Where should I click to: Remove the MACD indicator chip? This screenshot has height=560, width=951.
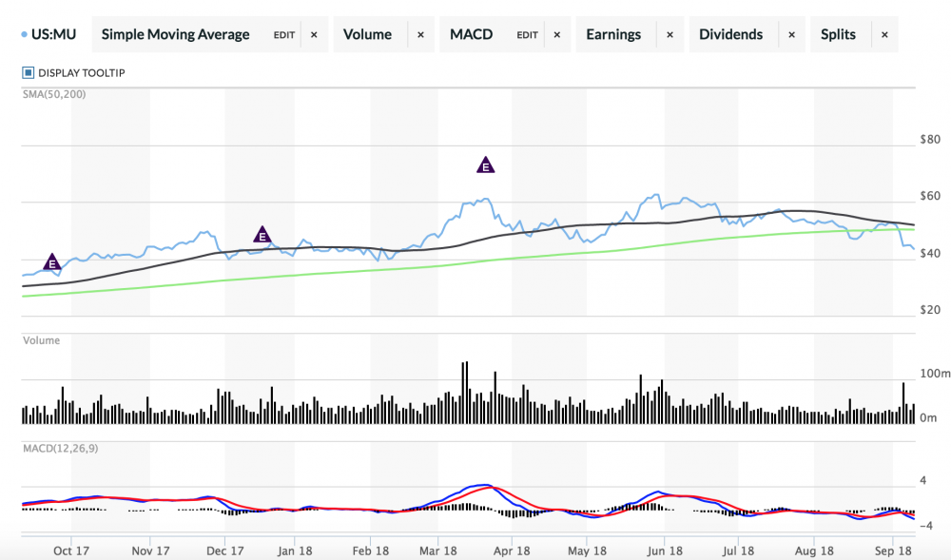pos(556,35)
